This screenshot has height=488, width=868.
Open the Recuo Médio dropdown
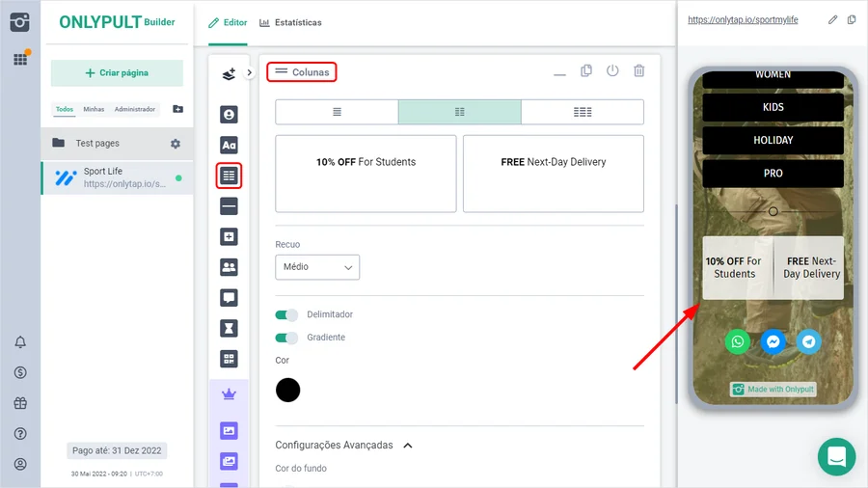tap(317, 267)
